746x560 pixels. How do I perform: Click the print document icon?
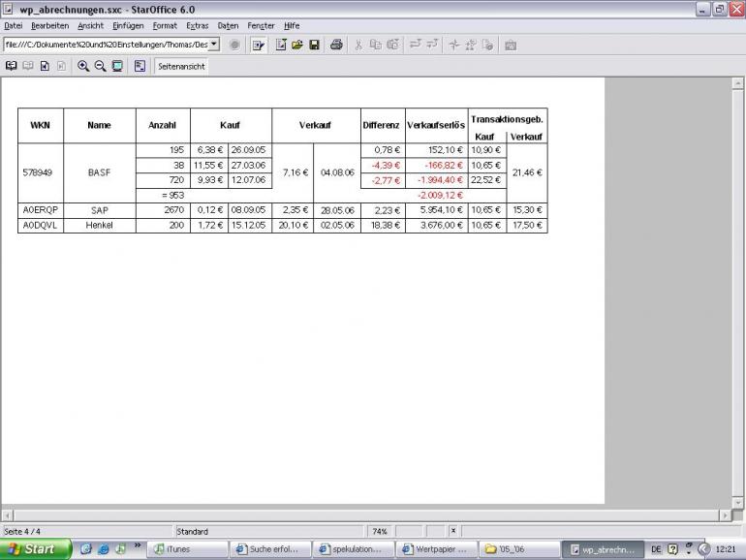tap(336, 45)
